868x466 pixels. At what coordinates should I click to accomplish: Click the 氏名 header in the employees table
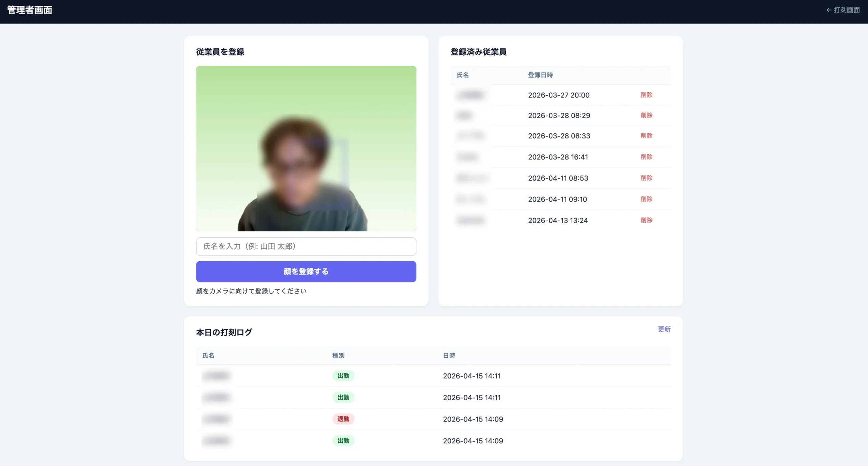[462, 75]
